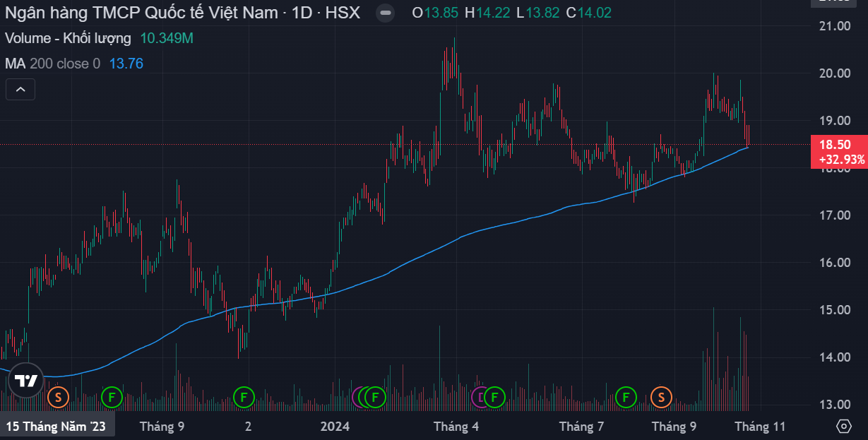The image size is (868, 440).
Task: Click the red 18.50 current price label
Action: (834, 144)
